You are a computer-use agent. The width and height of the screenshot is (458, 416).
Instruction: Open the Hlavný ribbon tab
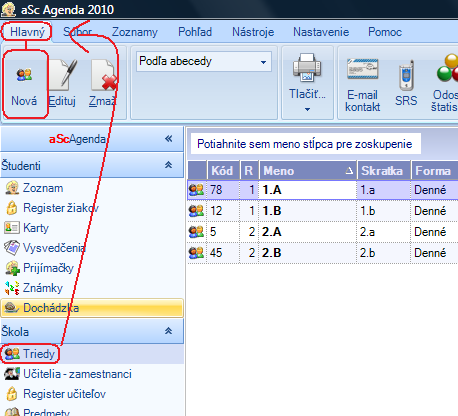pyautogui.click(x=27, y=32)
